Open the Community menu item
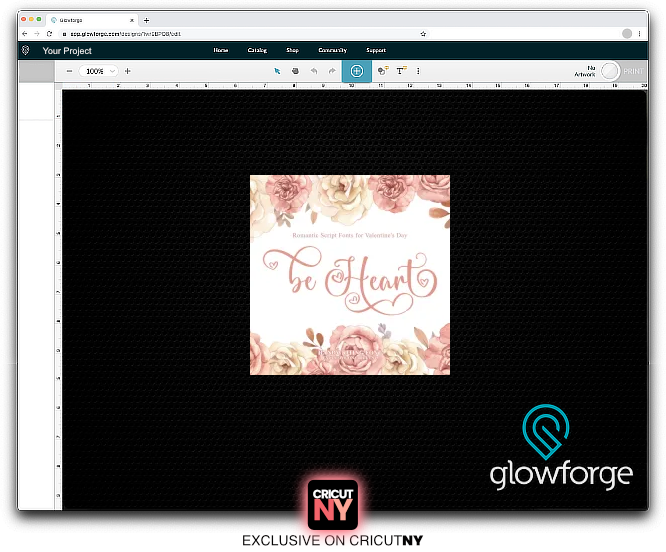 point(333,50)
